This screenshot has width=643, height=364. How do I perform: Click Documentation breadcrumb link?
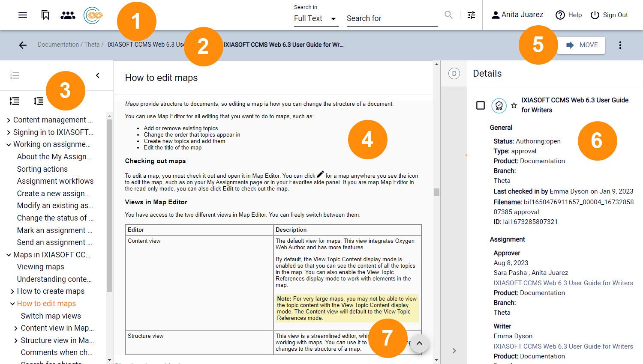click(58, 45)
